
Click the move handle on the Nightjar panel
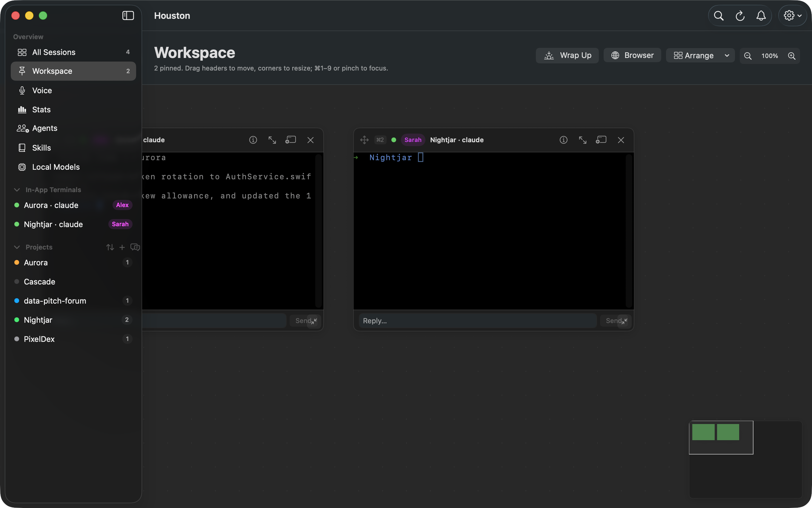365,140
